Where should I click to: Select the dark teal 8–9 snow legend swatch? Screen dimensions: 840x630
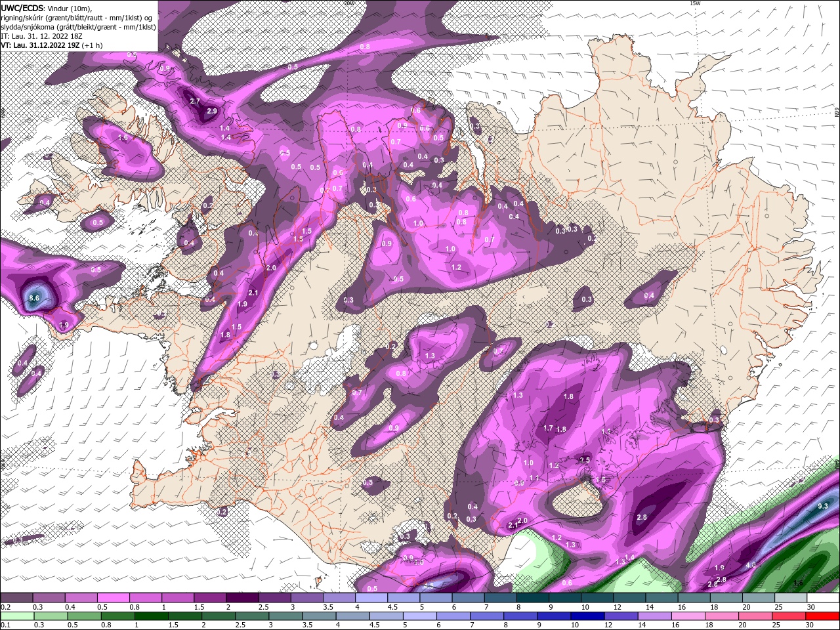click(x=533, y=598)
